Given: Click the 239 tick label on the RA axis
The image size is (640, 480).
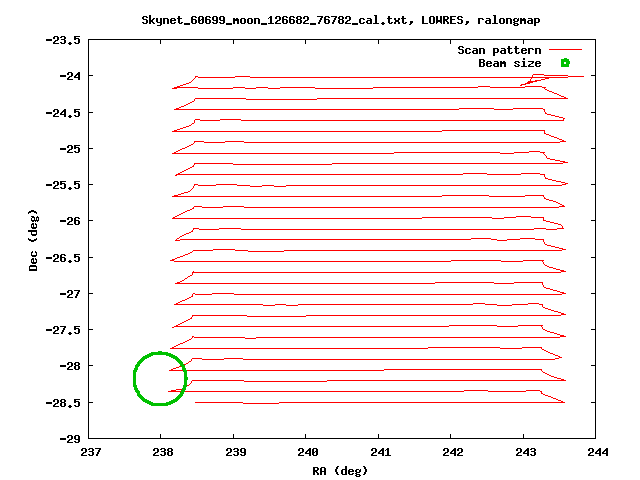Looking at the screenshot, I should [234, 451].
